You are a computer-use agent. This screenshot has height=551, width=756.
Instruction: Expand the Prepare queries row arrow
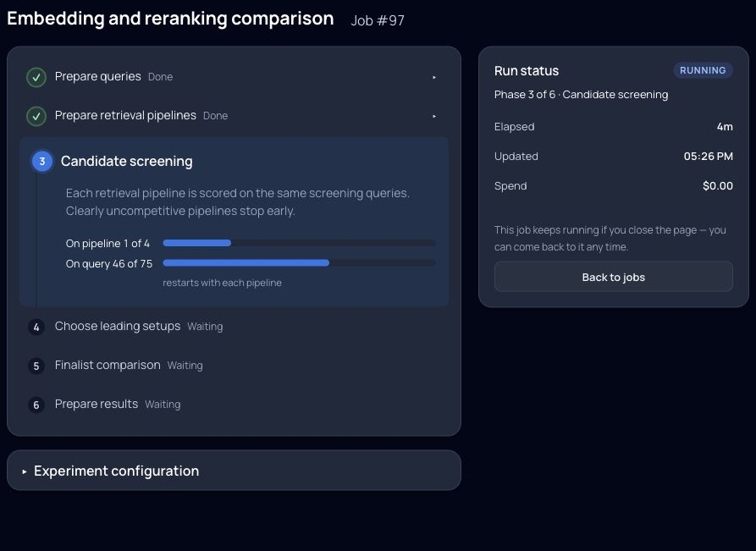pos(434,77)
